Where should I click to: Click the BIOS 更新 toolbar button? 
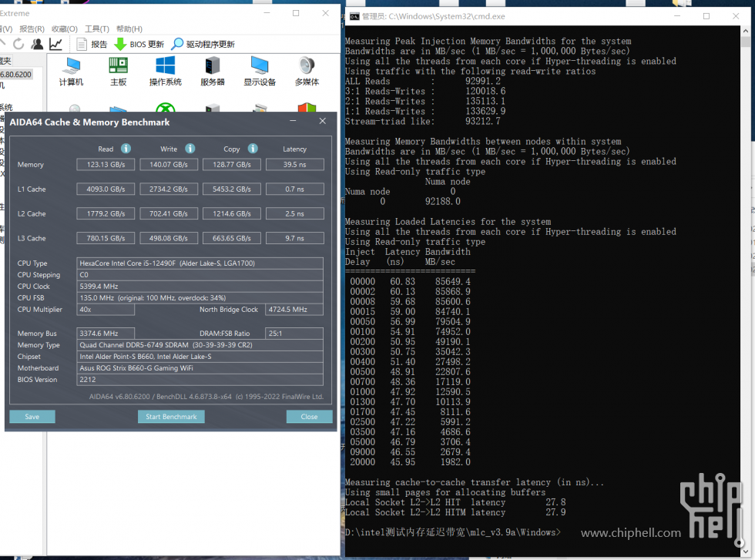[x=139, y=45]
